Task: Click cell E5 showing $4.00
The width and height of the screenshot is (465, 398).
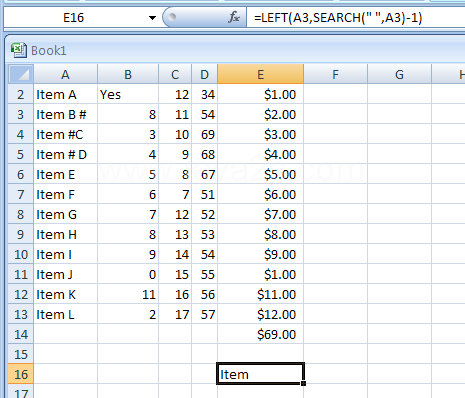Action: coord(260,154)
